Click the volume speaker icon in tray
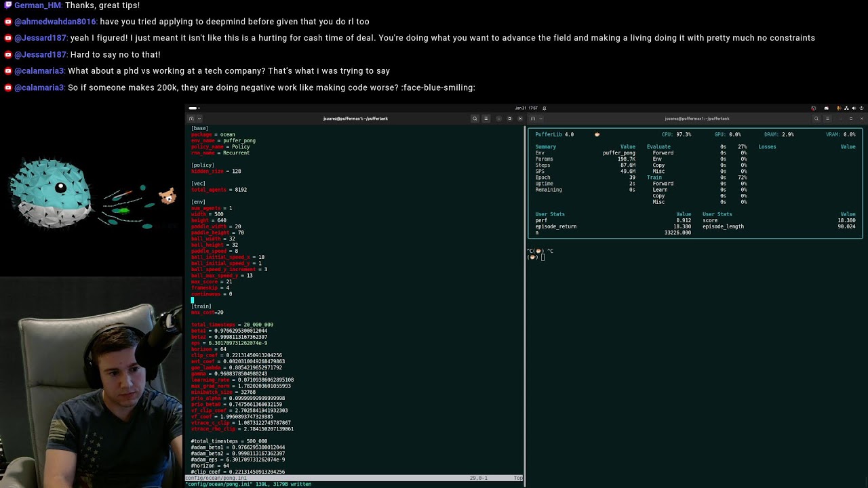 tap(854, 108)
